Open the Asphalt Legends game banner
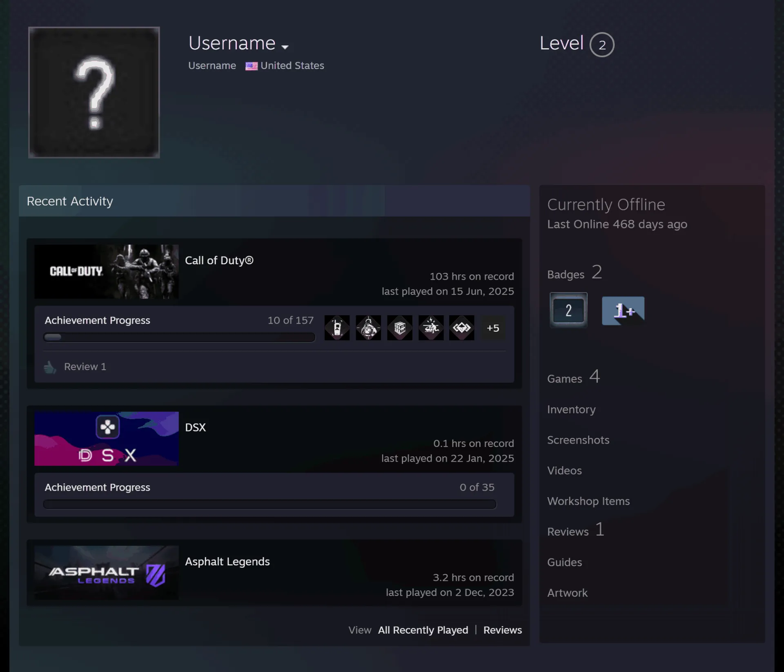Screen dimensions: 784x672 pos(107,573)
